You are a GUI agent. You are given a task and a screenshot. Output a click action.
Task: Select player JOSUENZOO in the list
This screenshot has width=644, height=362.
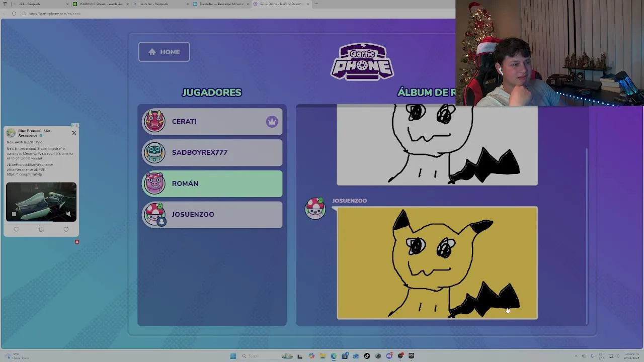pos(212,215)
